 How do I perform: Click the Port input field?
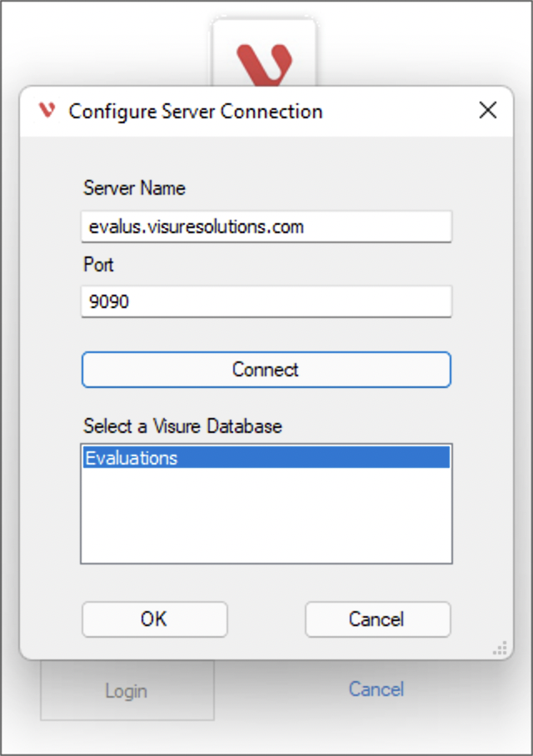tap(266, 301)
